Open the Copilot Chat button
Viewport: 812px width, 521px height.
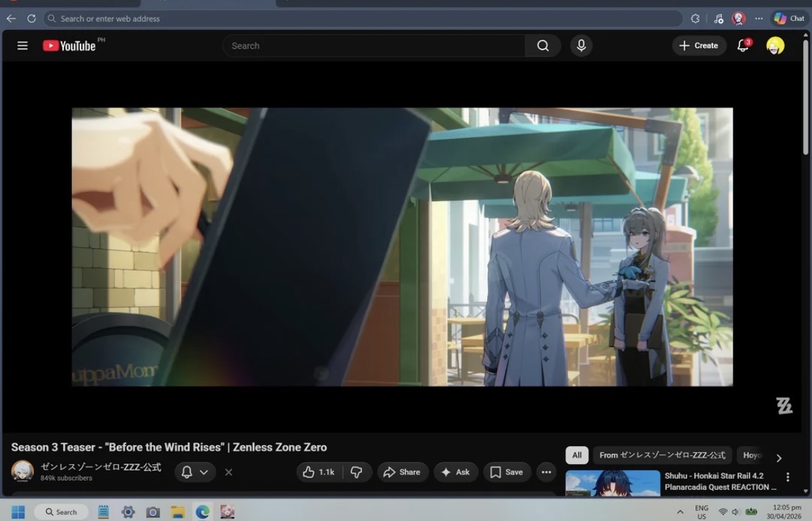pos(789,19)
